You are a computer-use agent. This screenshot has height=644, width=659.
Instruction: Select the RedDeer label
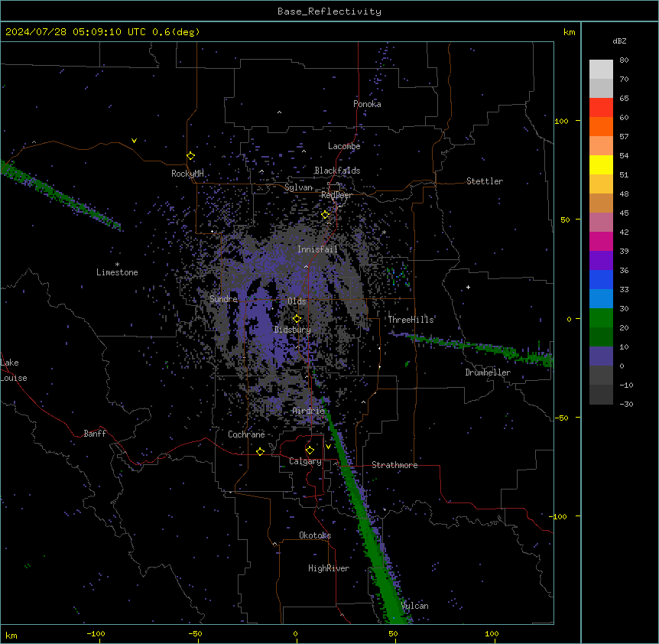[x=336, y=195]
